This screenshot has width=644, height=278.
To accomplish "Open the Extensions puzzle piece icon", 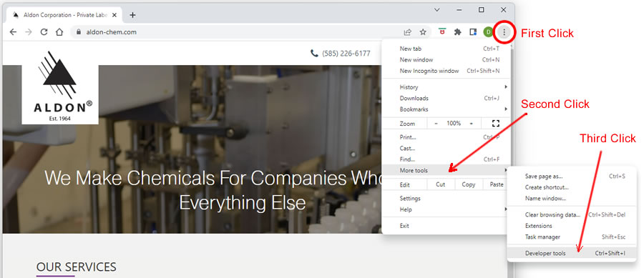I will pos(457,32).
